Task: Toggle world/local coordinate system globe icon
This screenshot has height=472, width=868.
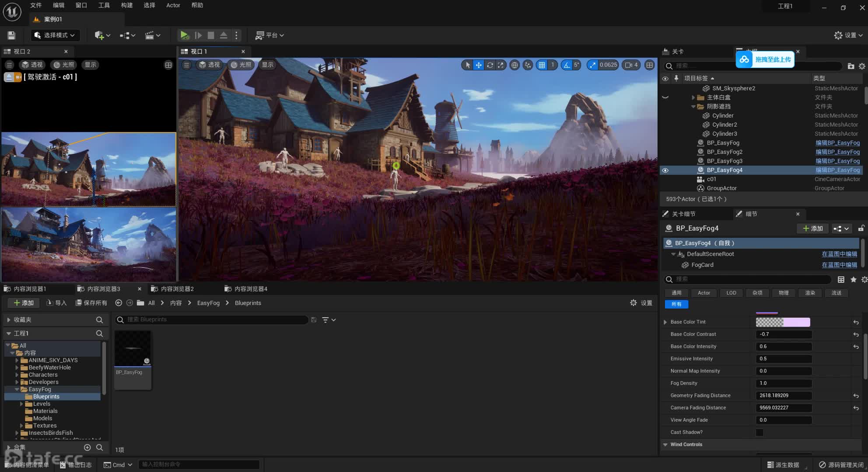Action: (x=514, y=65)
